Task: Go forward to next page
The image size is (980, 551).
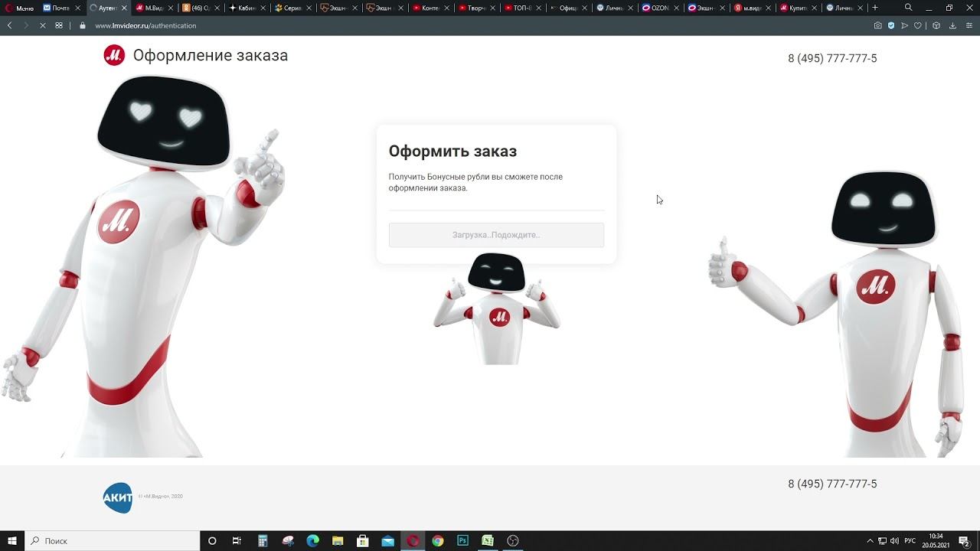Action: coord(25,25)
